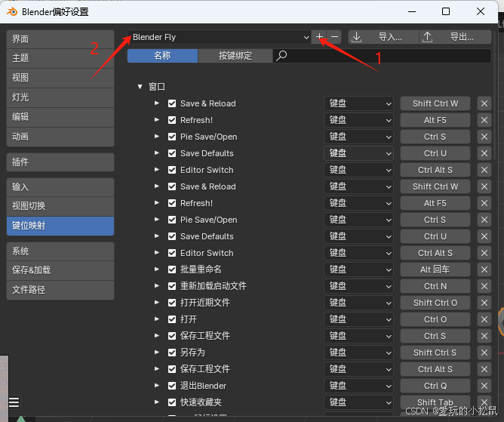Viewport: 504px width, 422px height.
Task: Click the Shift Tab shortcut button
Action: (435, 402)
